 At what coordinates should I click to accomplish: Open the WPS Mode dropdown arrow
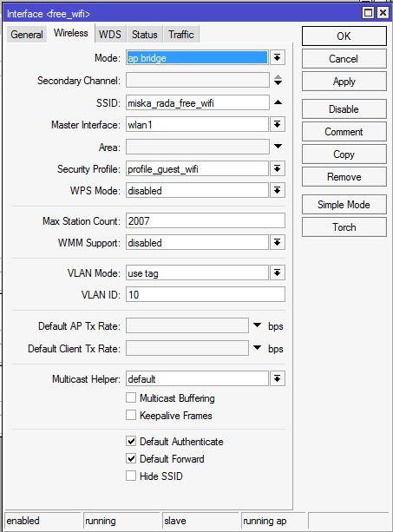[x=277, y=190]
